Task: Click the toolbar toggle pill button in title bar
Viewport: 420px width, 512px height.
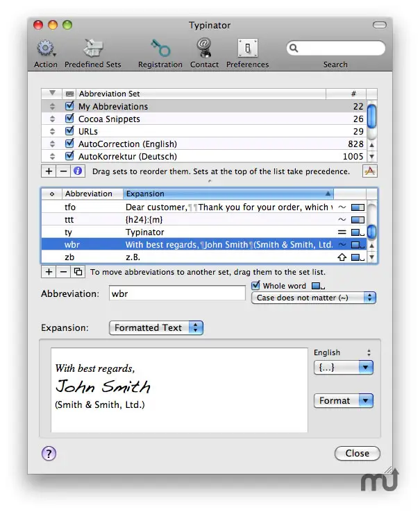Action: 380,25
